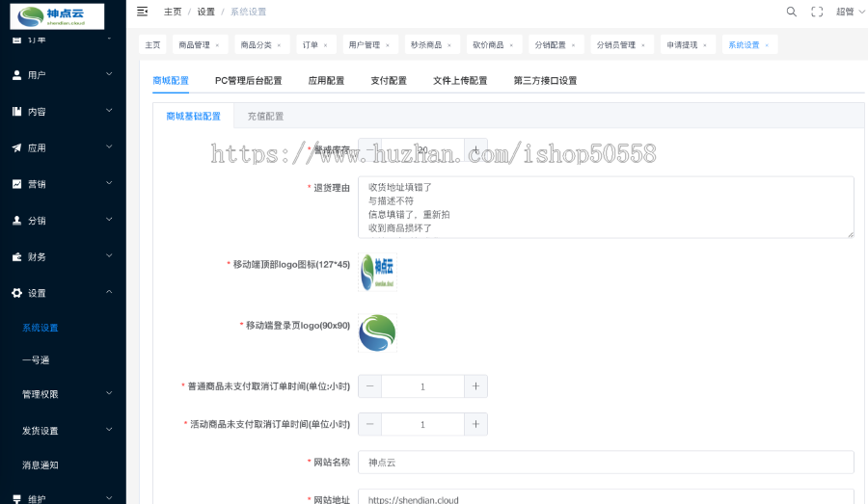Open the 一号通 sidebar item

(36, 360)
